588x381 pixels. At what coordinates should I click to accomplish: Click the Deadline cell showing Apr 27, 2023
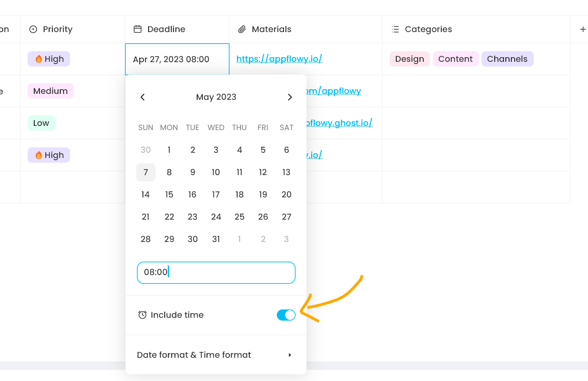pyautogui.click(x=176, y=59)
